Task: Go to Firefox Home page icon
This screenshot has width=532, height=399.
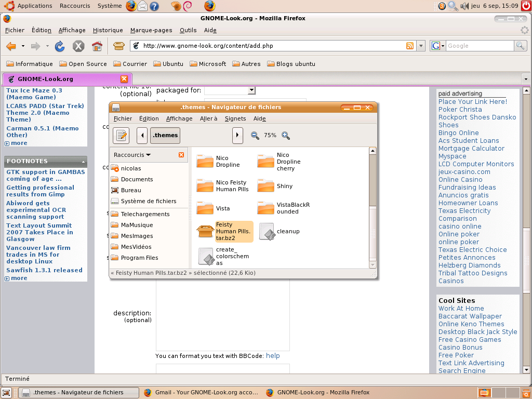Action: [97, 46]
